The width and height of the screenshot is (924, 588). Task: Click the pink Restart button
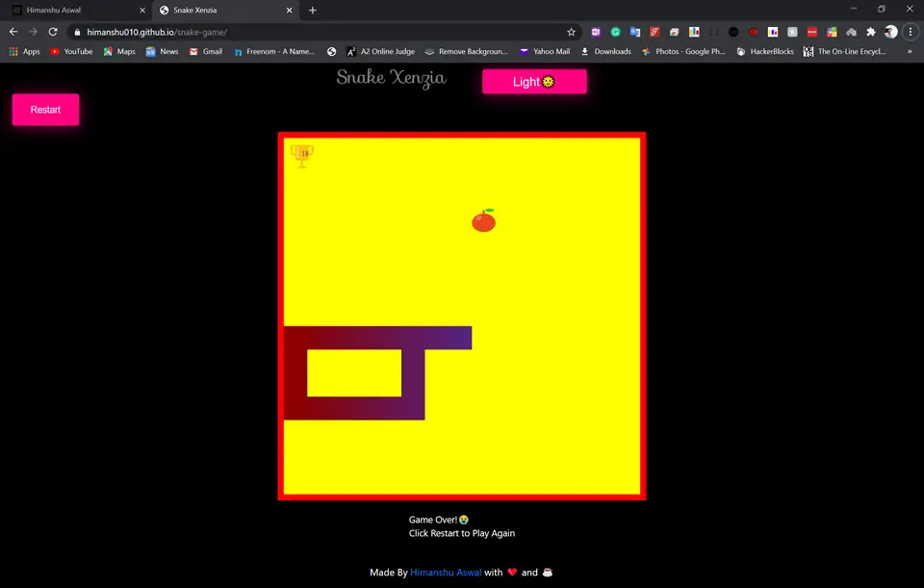(45, 110)
